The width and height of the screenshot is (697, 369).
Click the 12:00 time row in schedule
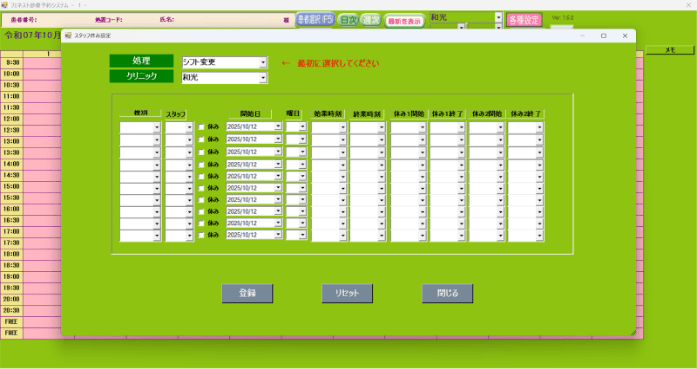tap(12, 119)
